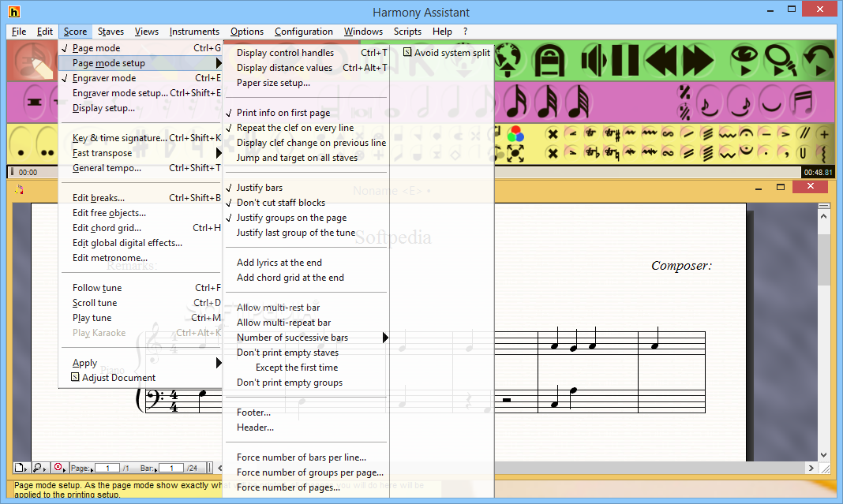Click the plus symbol in yellow palette

point(823,133)
